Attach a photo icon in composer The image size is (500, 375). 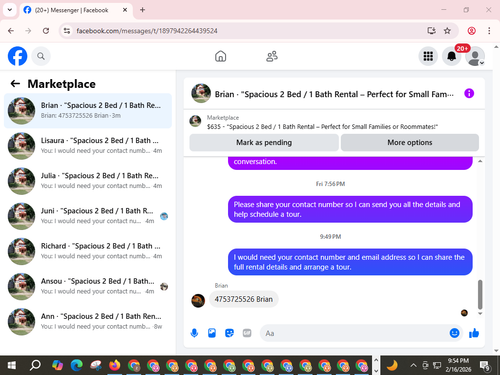[212, 333]
